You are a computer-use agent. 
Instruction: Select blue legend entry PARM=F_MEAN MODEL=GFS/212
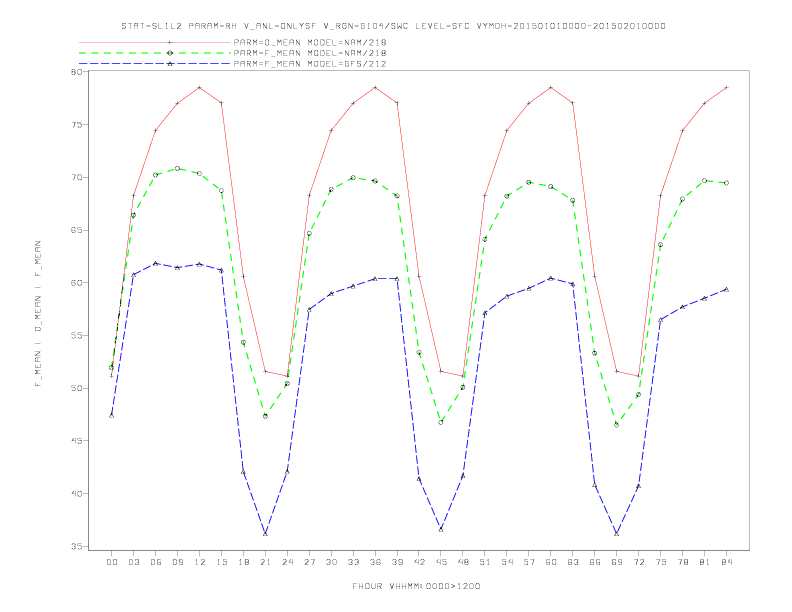pyautogui.click(x=310, y=64)
